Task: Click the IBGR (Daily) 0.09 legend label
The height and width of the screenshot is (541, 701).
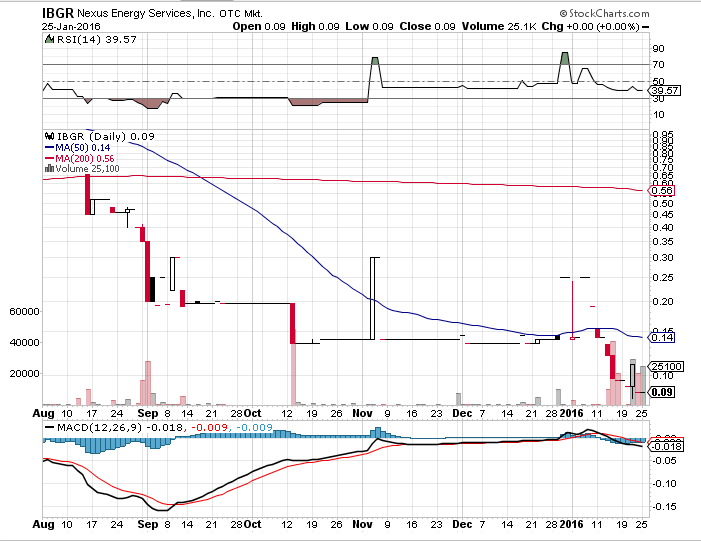Action: (106, 136)
